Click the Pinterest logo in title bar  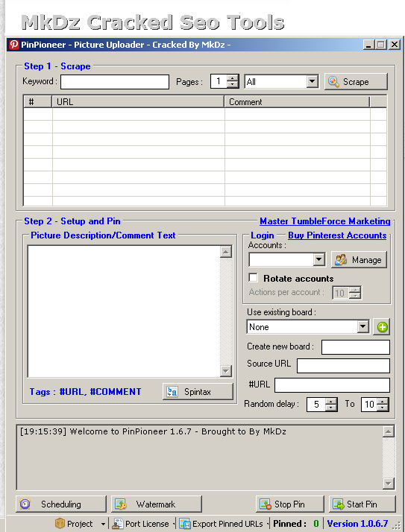14,45
